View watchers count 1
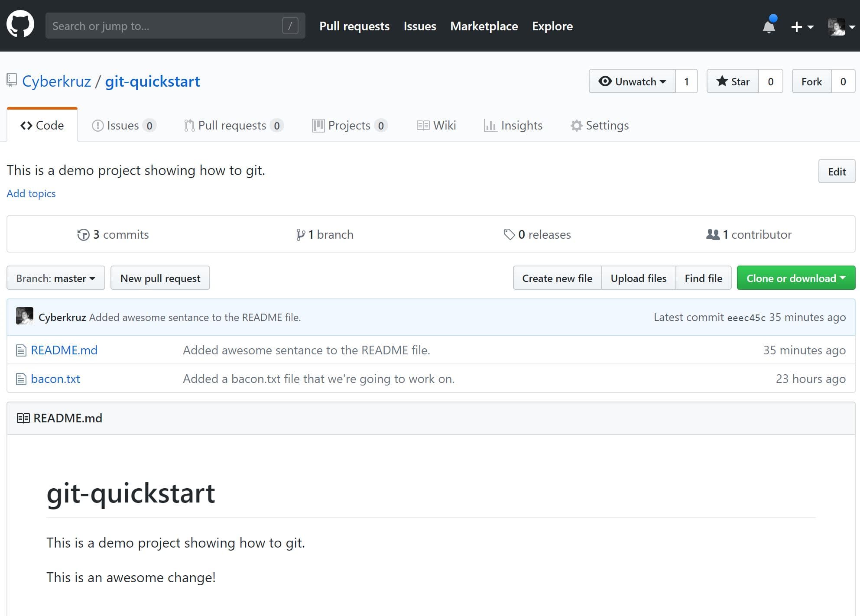The image size is (860, 616). (686, 81)
